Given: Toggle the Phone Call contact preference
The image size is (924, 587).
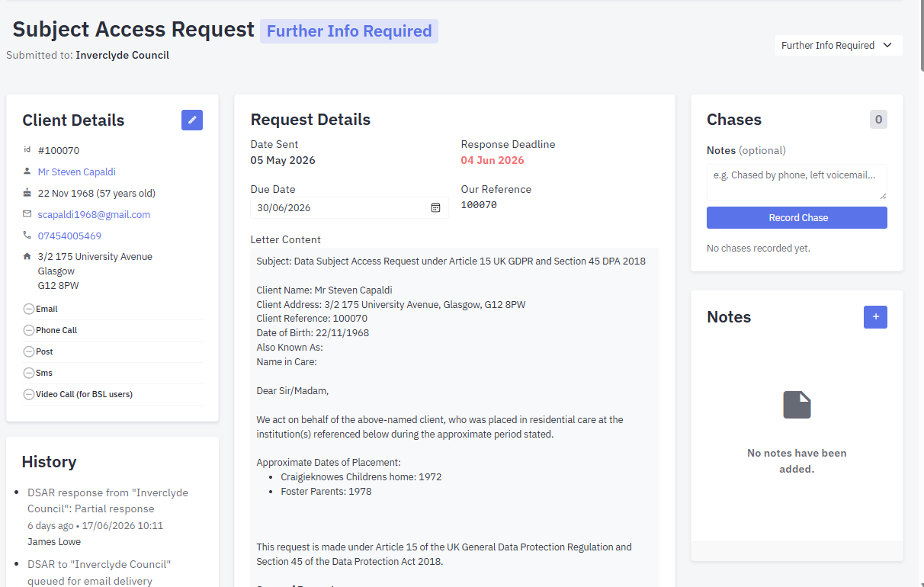Looking at the screenshot, I should point(29,330).
